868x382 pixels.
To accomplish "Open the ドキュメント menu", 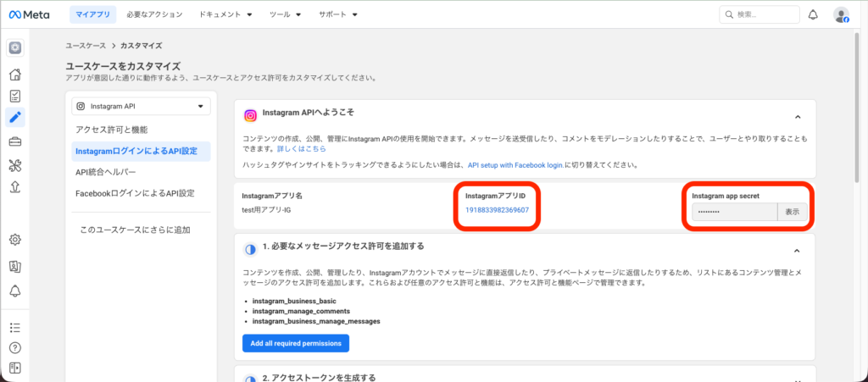I will pos(225,14).
